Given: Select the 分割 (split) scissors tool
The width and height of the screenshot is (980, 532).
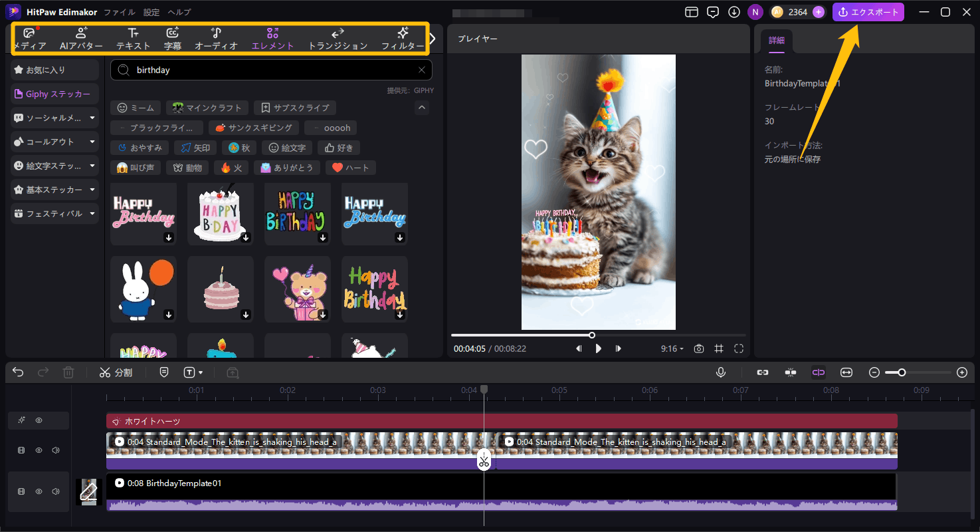Looking at the screenshot, I should [116, 372].
